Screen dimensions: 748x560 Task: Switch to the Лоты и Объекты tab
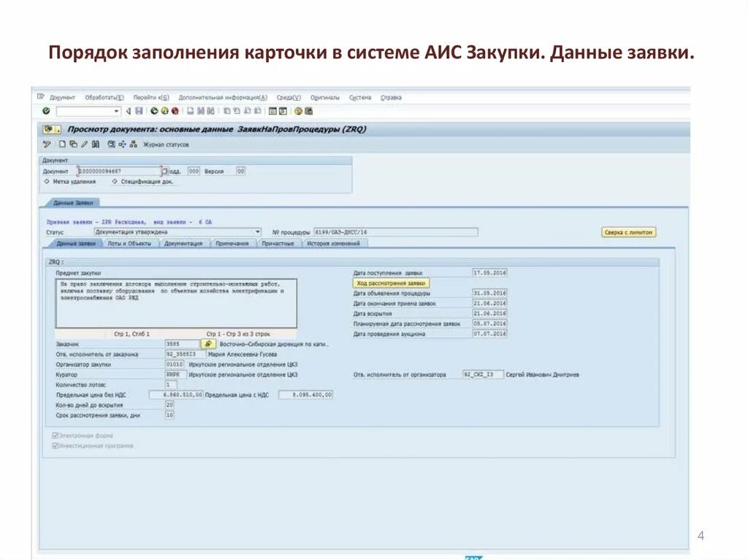point(129,243)
